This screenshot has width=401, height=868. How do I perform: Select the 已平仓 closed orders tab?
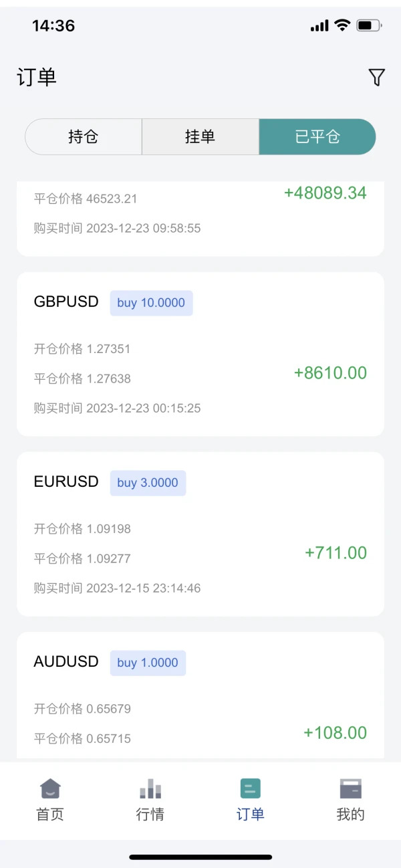[x=317, y=137]
